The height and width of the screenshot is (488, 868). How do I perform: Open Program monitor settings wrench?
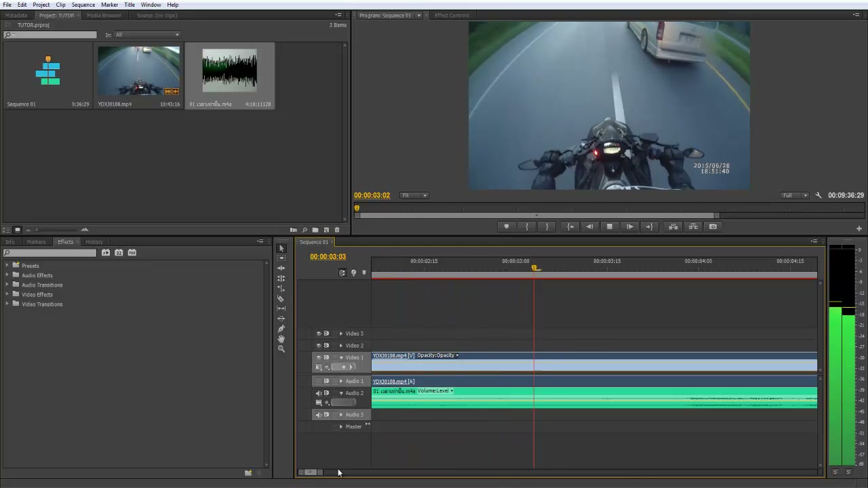click(x=818, y=195)
